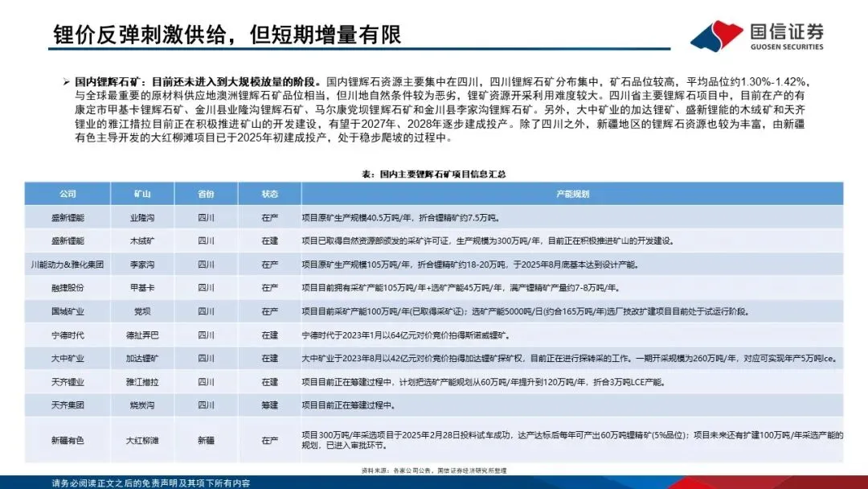868x489 pixels.
Task: Click the Guosen Securities red-blue logo emblem
Action: [x=716, y=36]
